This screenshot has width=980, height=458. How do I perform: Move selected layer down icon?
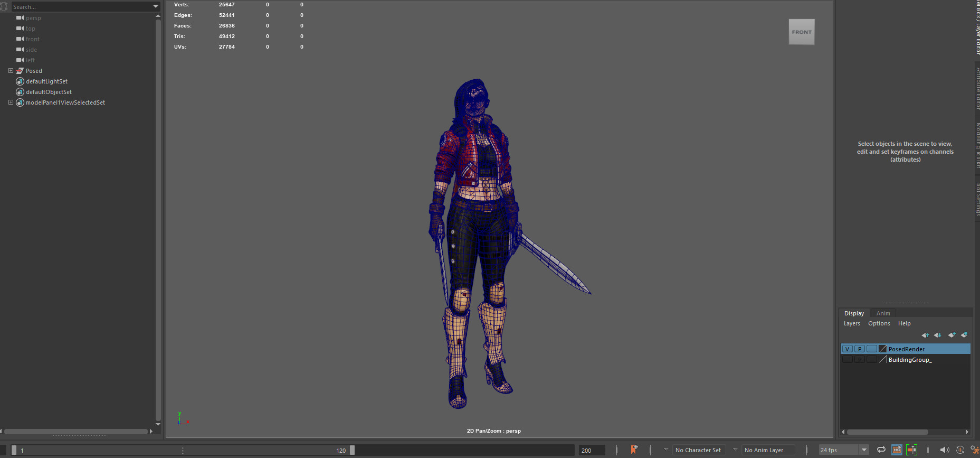tap(937, 335)
